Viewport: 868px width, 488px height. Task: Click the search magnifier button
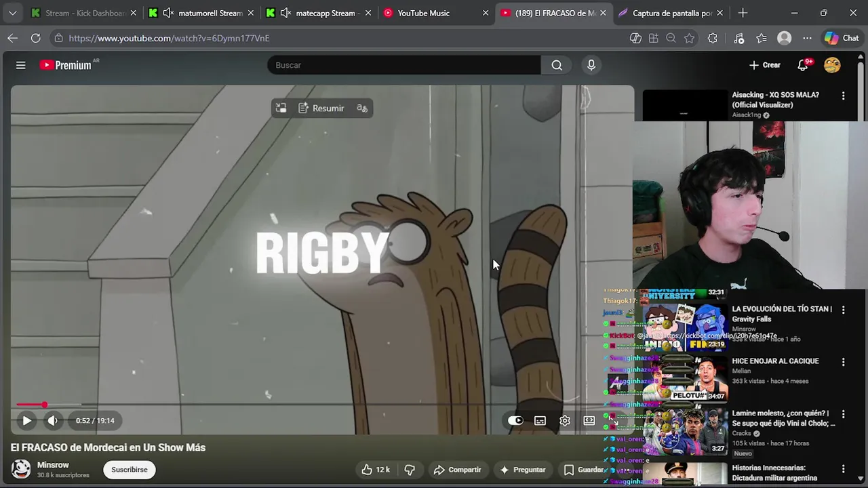tap(557, 65)
